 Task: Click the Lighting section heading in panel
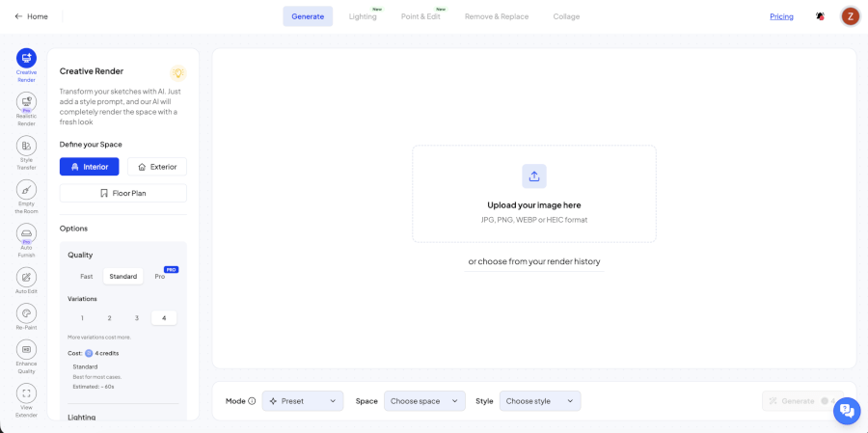(81, 417)
